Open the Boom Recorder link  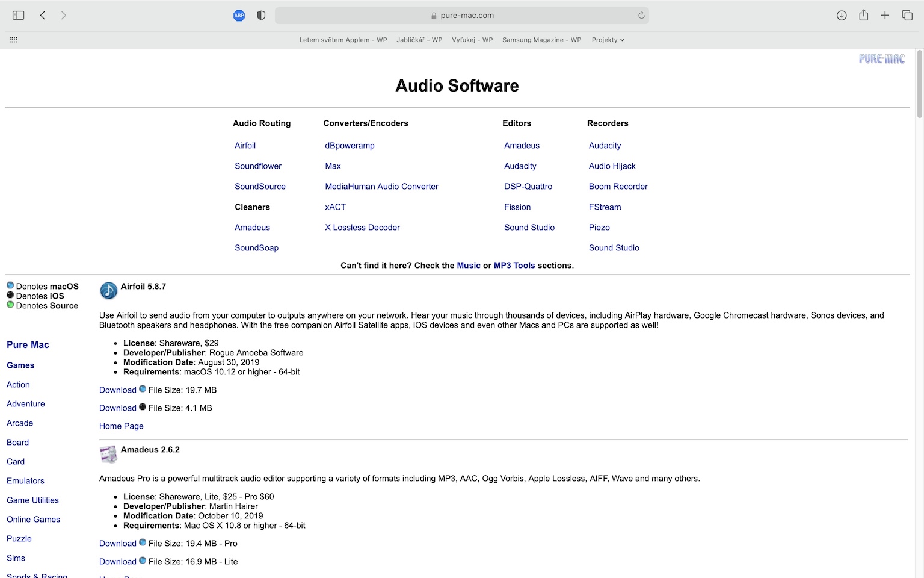point(618,187)
